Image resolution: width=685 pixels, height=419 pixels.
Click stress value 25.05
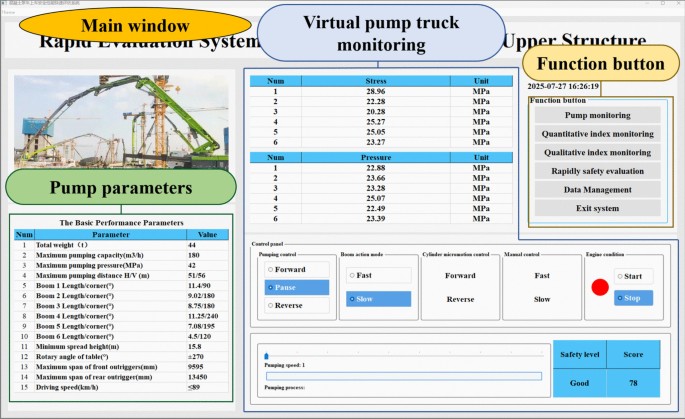point(376,132)
